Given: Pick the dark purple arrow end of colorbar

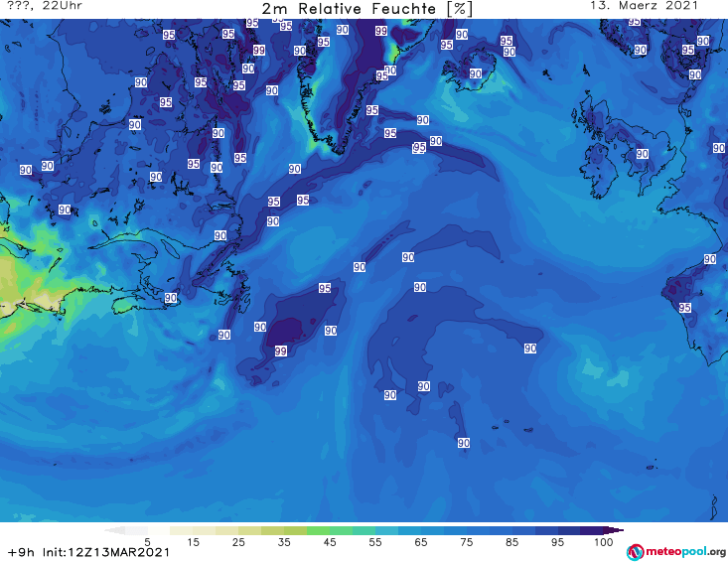Looking at the screenshot, I should point(614,530).
